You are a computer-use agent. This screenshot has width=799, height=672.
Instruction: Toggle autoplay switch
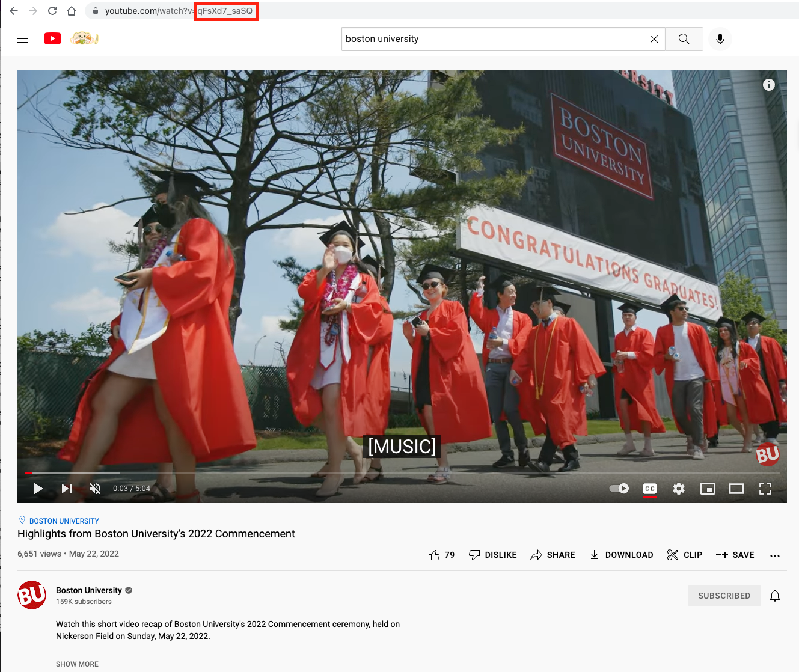619,489
